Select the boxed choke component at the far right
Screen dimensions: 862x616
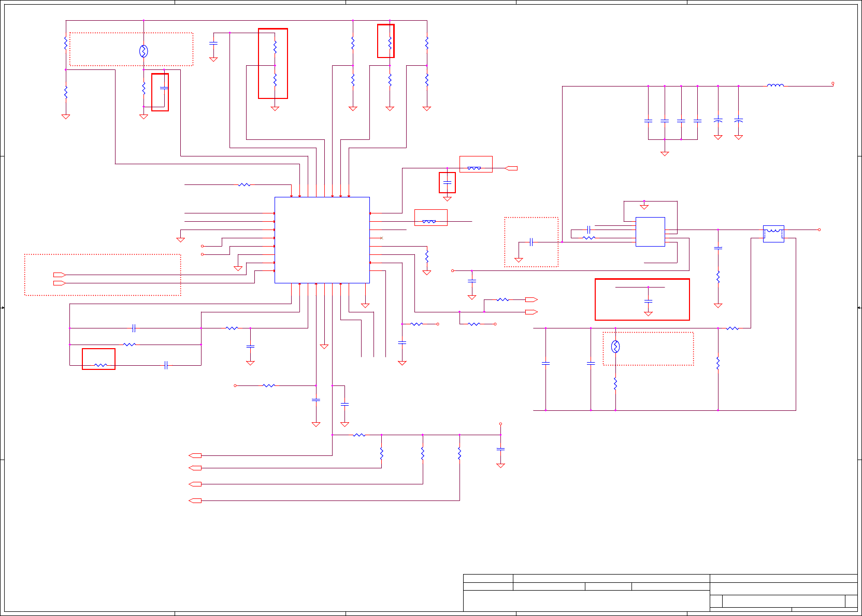pos(773,234)
